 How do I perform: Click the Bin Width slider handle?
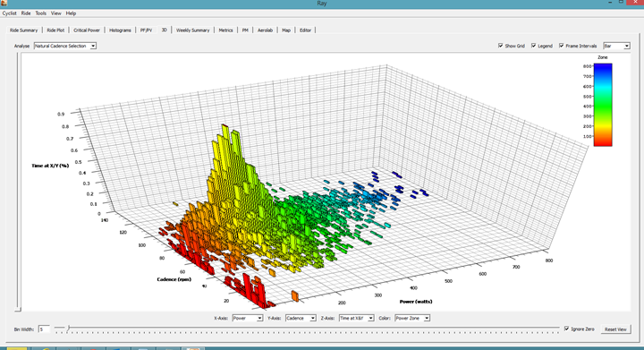[x=69, y=329]
